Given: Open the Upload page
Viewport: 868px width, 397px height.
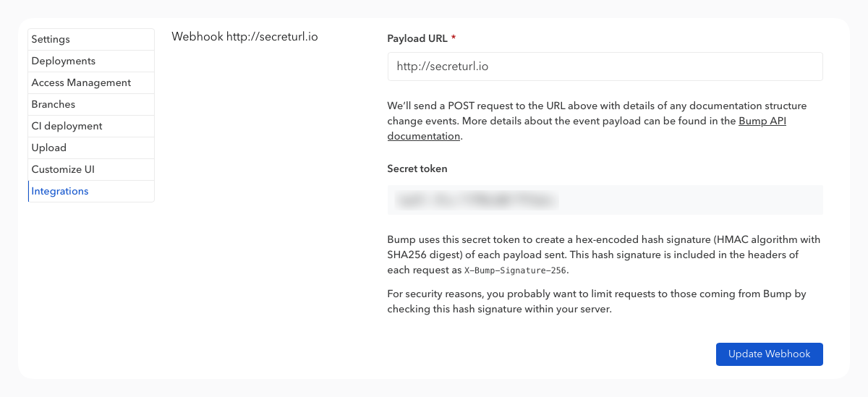Looking at the screenshot, I should (x=49, y=148).
